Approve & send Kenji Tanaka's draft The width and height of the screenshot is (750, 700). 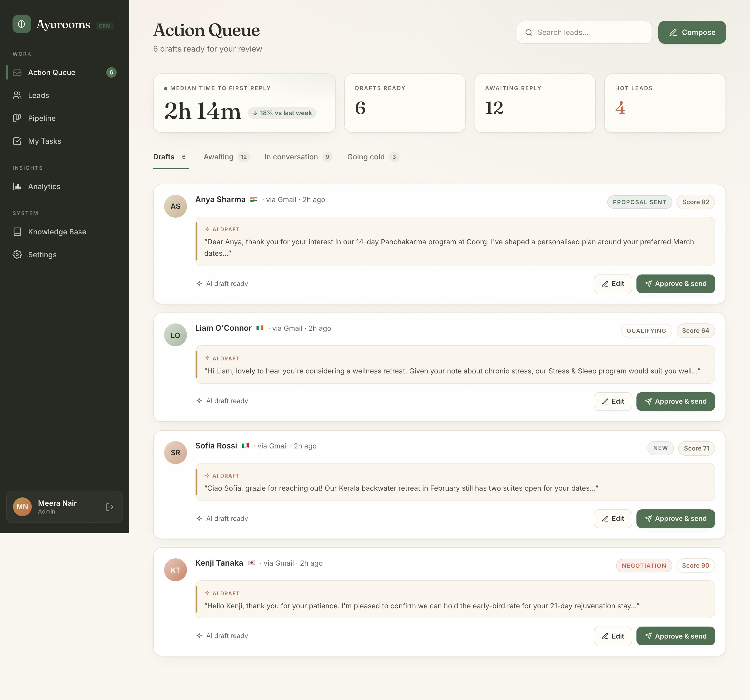point(675,636)
